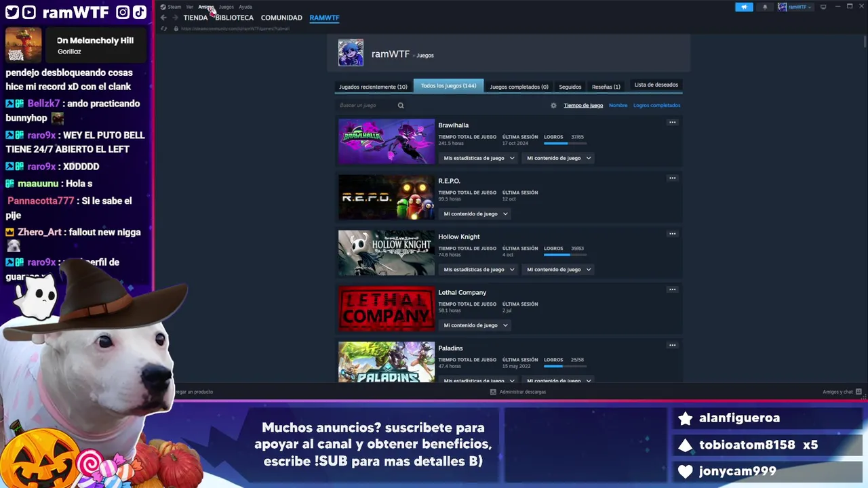Viewport: 868px width, 488px height.
Task: Open the Lista de deseados tab
Action: tap(656, 85)
